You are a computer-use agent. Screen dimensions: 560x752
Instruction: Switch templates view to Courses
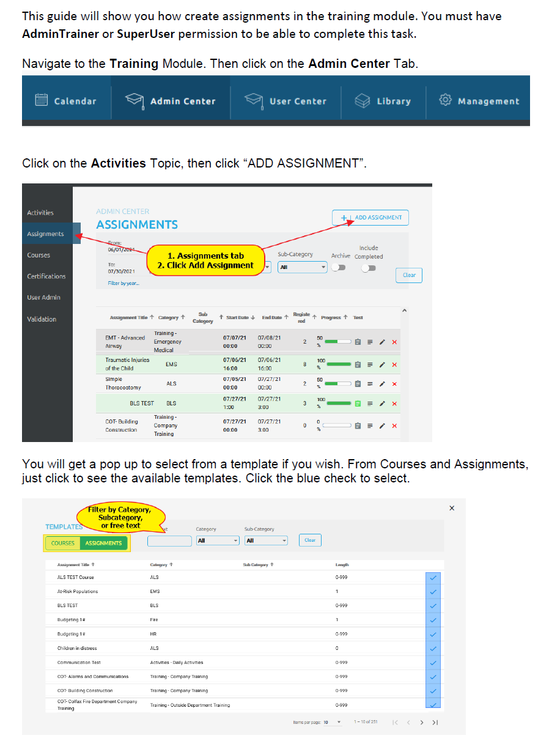point(63,543)
